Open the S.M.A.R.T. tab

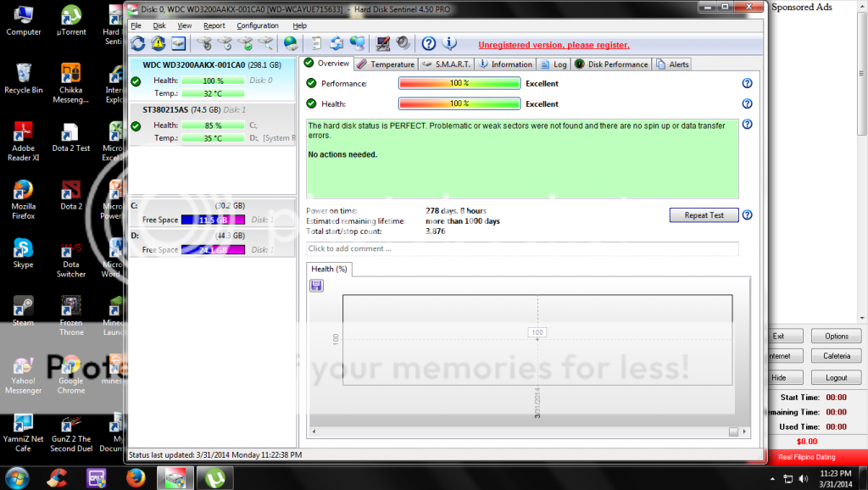447,64
